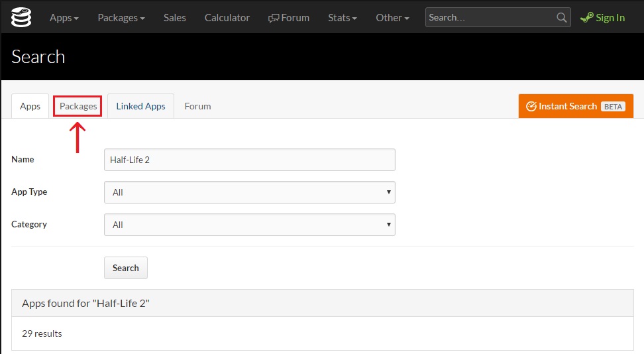Image resolution: width=644 pixels, height=354 pixels.
Task: Expand the Other navbar menu
Action: coord(392,18)
